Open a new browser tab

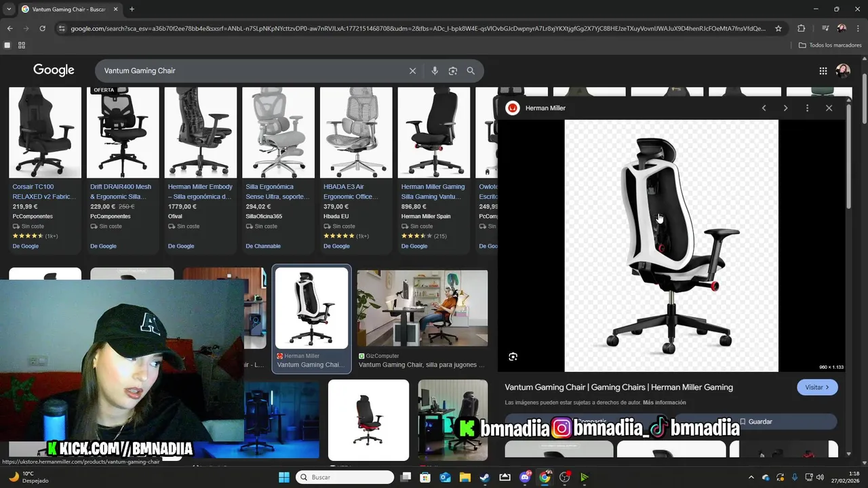coord(132,9)
